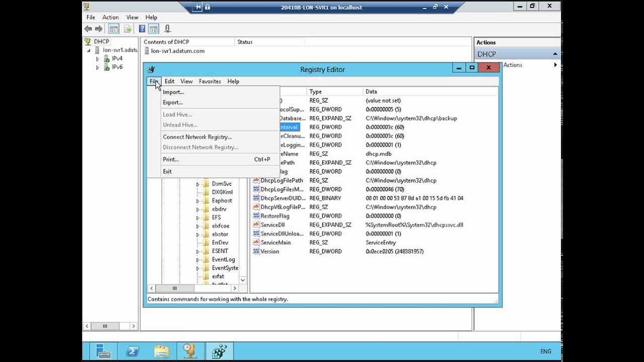Open Server Manager from the taskbar
Image resolution: width=644 pixels, height=362 pixels.
tap(103, 351)
